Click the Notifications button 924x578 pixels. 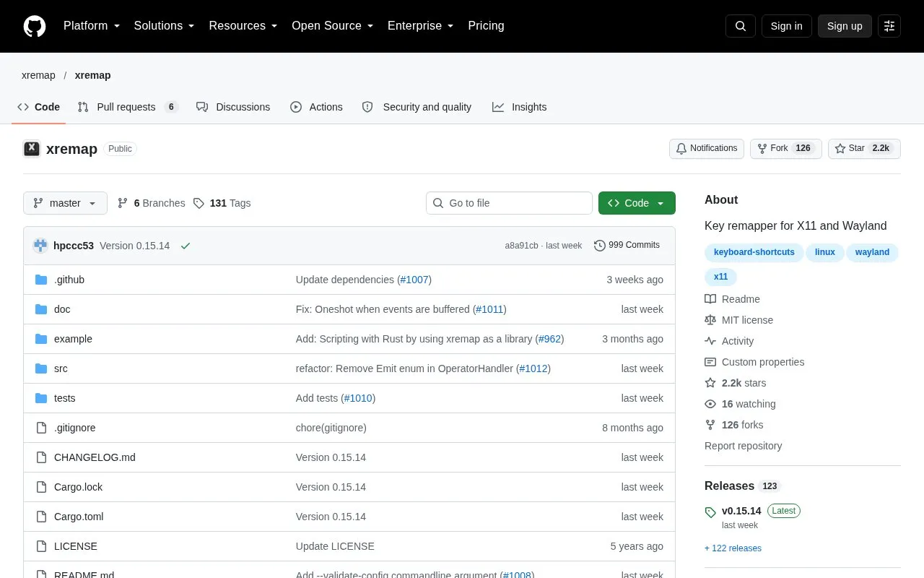(x=707, y=148)
